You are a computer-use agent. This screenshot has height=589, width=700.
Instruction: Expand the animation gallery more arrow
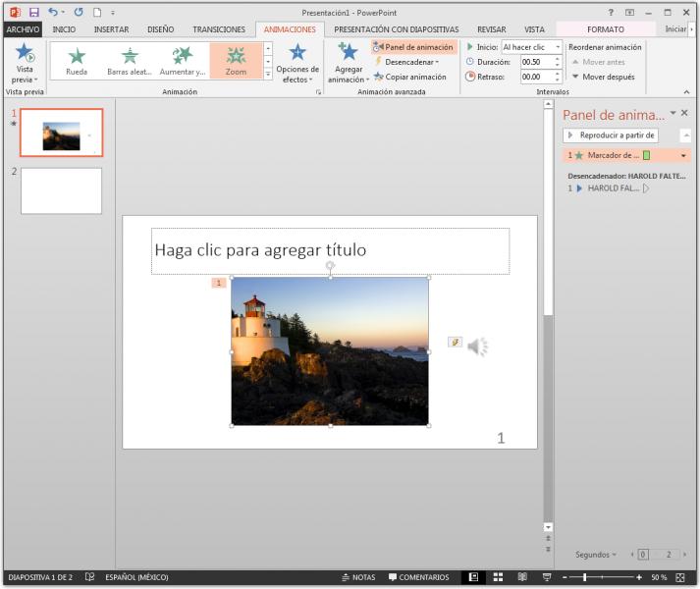pyautogui.click(x=268, y=75)
